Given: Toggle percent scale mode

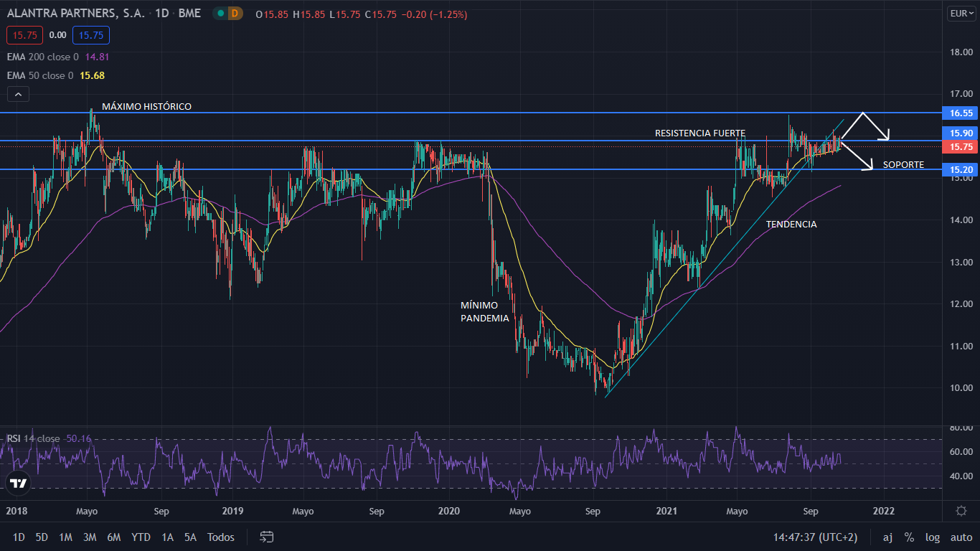Looking at the screenshot, I should point(909,537).
